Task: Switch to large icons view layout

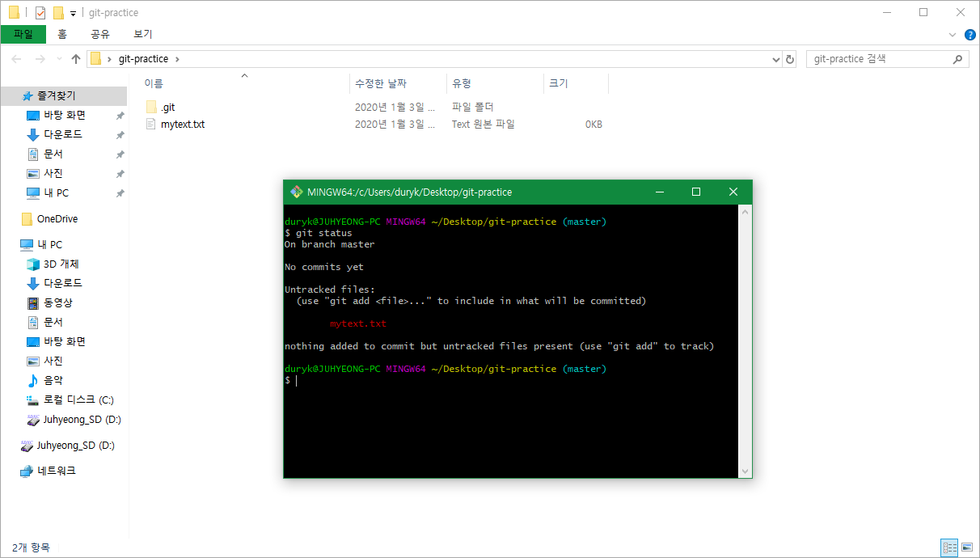Action: tap(968, 547)
